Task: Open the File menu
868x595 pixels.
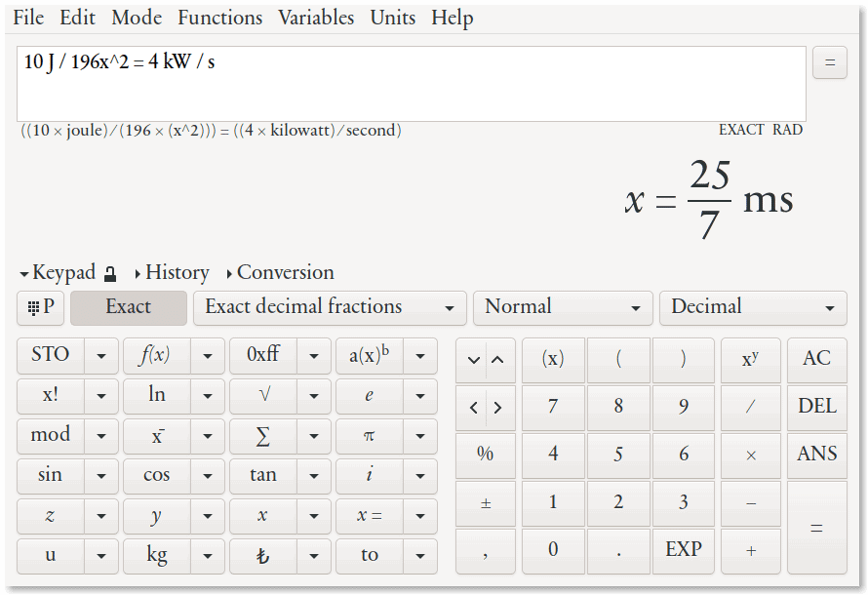Action: tap(28, 18)
